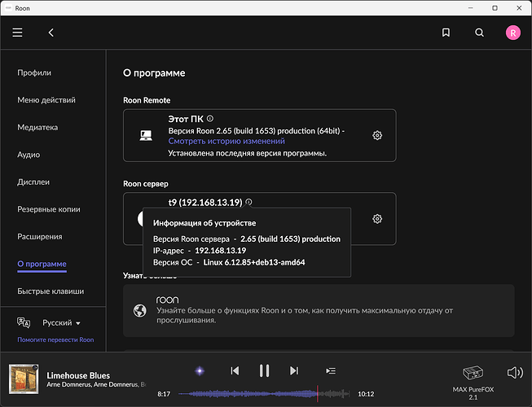The width and height of the screenshot is (532, 407).
Task: Click elapsed time 8:17
Action: click(164, 394)
